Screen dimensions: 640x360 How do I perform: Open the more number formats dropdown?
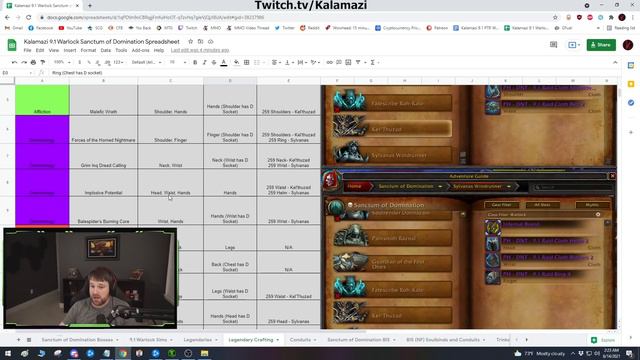click(x=119, y=62)
